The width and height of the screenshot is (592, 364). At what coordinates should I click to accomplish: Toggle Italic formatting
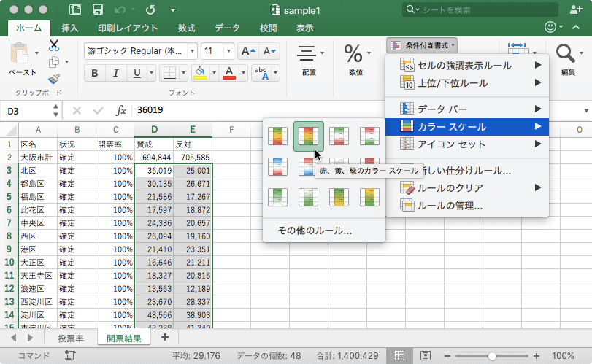tap(115, 73)
